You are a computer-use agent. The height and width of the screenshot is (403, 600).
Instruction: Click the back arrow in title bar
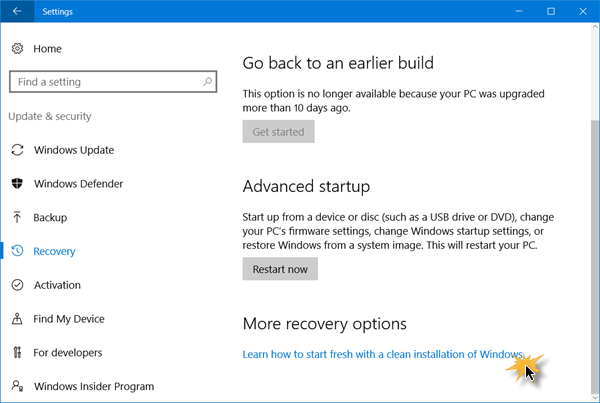18,11
